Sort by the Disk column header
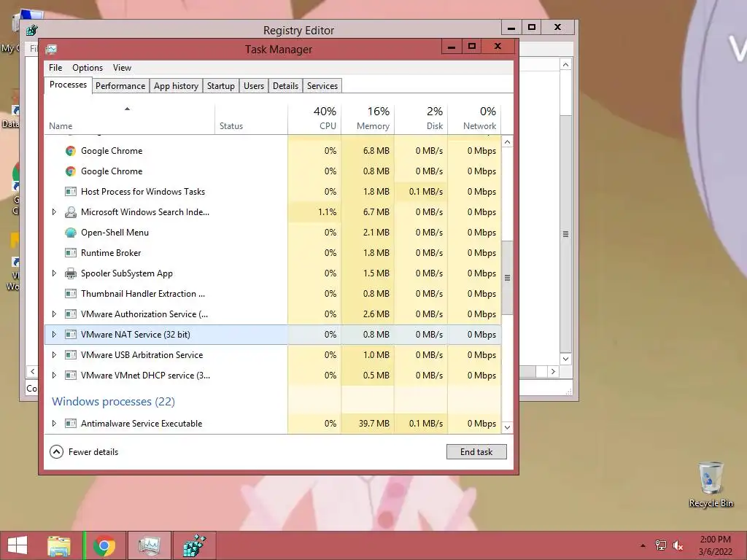 pyautogui.click(x=421, y=118)
